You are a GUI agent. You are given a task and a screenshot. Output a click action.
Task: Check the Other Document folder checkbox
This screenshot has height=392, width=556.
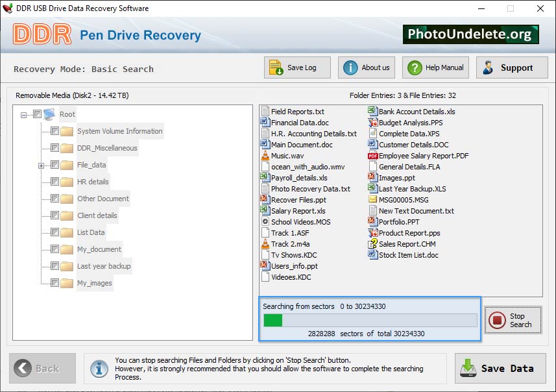[54, 199]
